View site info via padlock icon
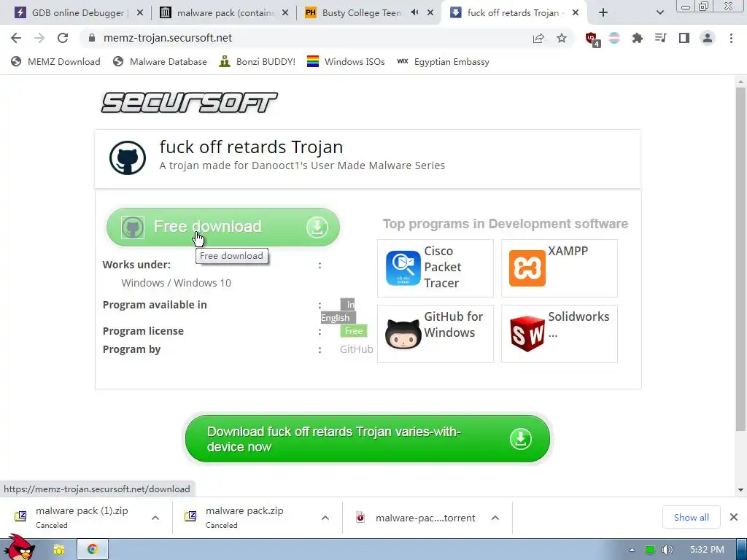Screen dimensions: 747x560 click(92, 38)
